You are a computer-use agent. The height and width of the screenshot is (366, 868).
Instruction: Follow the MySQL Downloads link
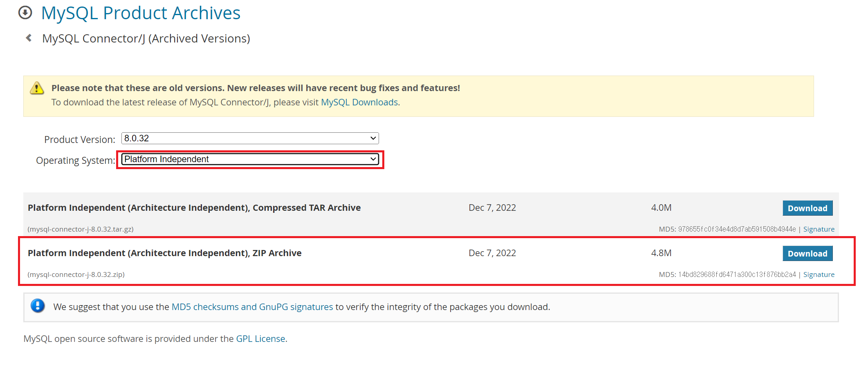click(359, 102)
